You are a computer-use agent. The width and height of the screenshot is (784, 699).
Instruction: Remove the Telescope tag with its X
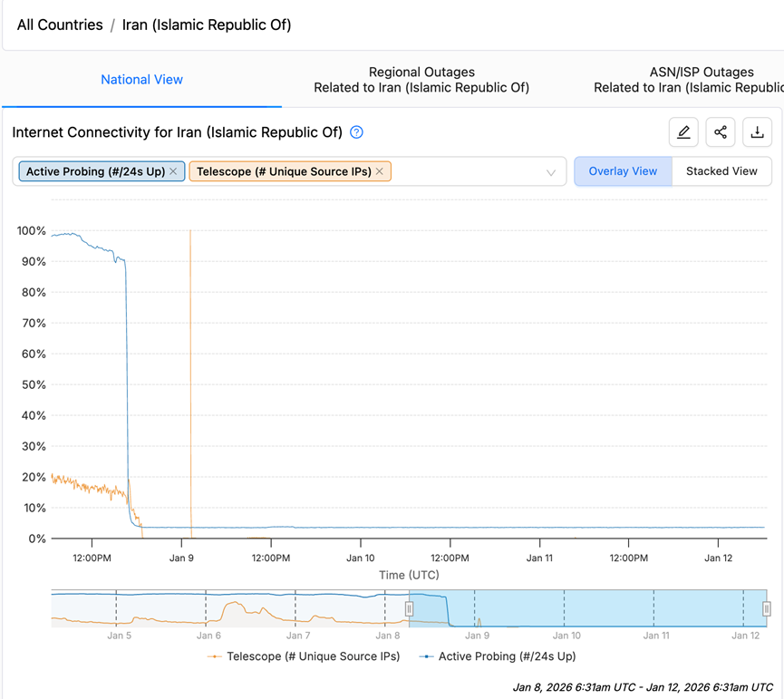point(380,171)
